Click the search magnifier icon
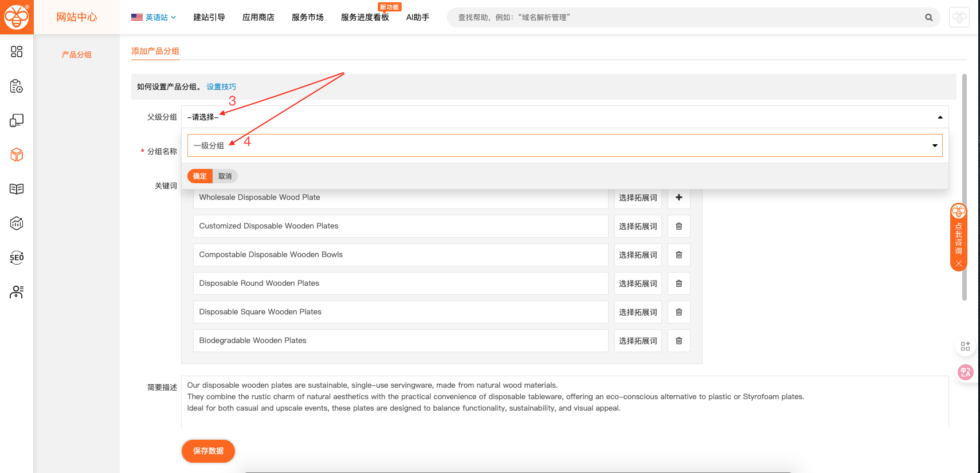Screen dimensions: 980x473 tap(928, 18)
